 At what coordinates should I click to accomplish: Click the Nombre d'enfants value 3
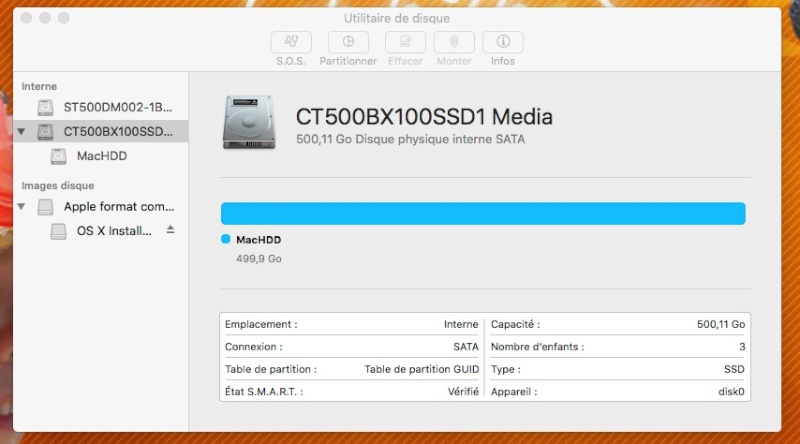pyautogui.click(x=742, y=347)
